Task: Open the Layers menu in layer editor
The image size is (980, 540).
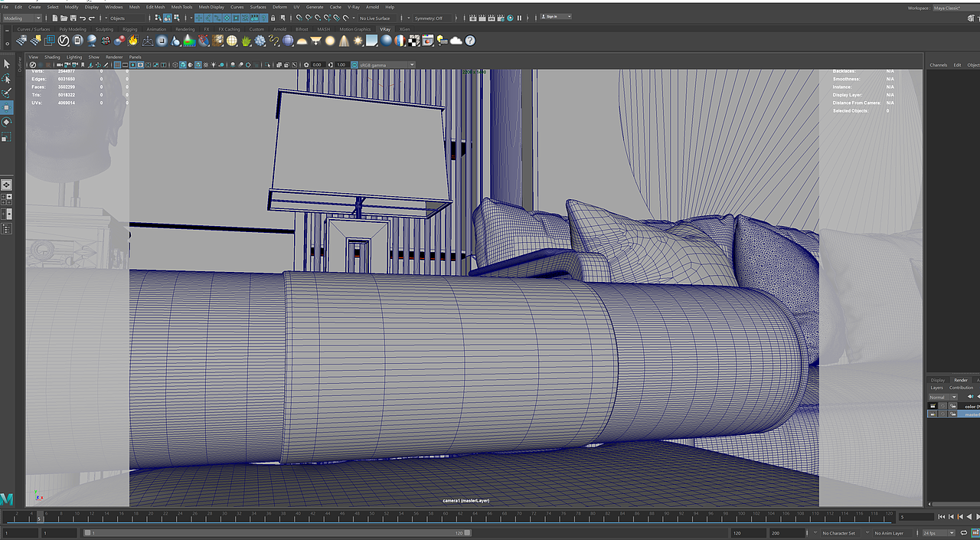Action: pos(937,388)
